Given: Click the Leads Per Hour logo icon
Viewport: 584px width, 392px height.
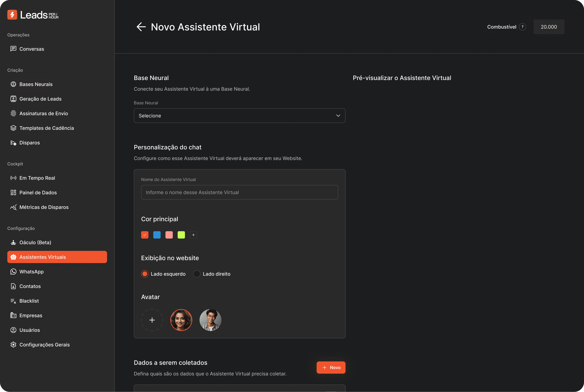Looking at the screenshot, I should pos(12,15).
